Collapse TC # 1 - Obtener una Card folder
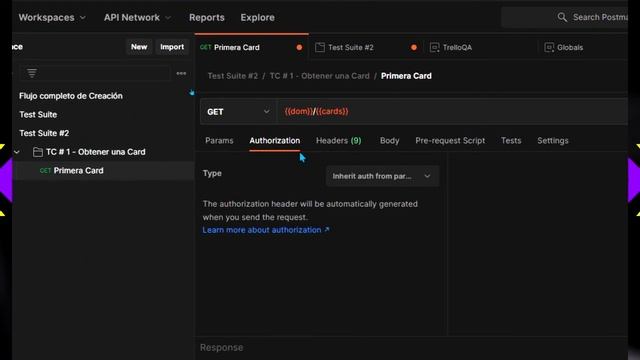The width and height of the screenshot is (640, 360). click(x=17, y=152)
